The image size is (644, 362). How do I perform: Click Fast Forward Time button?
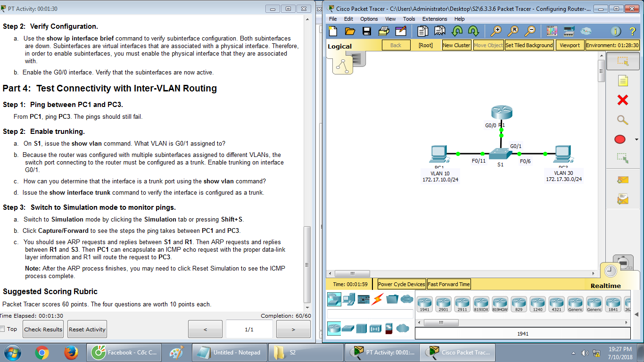coord(449,284)
